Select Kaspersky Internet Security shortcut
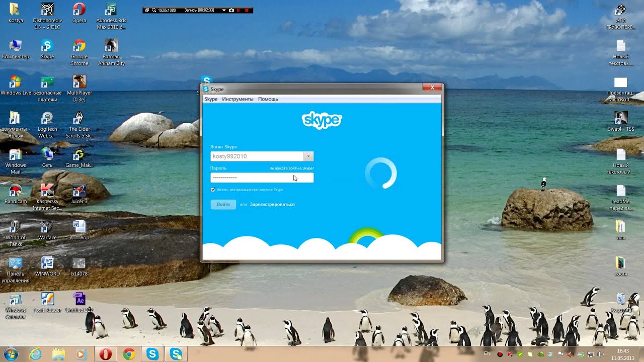Viewport: 644px width, 362px height. click(47, 197)
